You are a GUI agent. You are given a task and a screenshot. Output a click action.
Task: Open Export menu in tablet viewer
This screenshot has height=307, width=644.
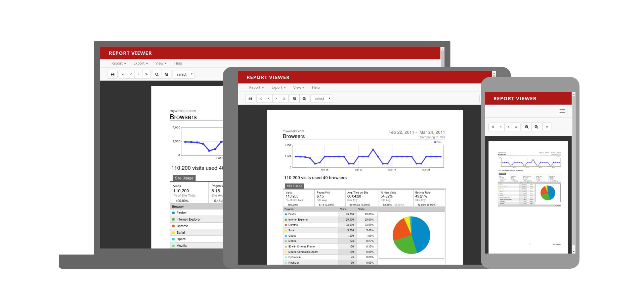pyautogui.click(x=278, y=87)
